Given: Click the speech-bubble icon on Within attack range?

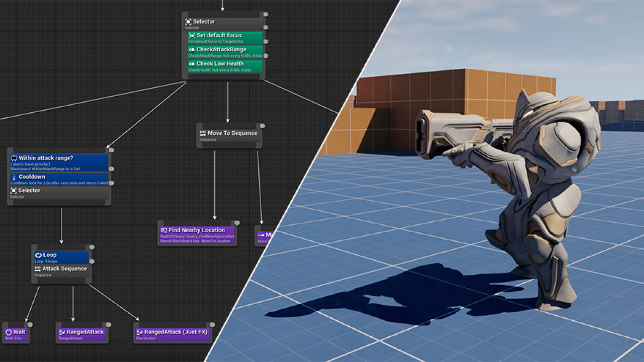Looking at the screenshot, I should tap(14, 158).
